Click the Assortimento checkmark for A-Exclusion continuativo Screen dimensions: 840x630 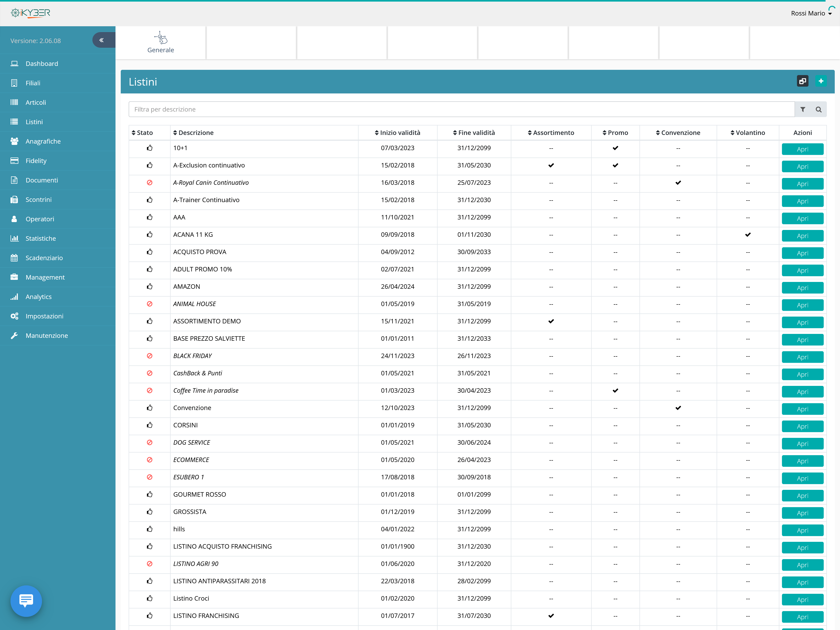(551, 165)
